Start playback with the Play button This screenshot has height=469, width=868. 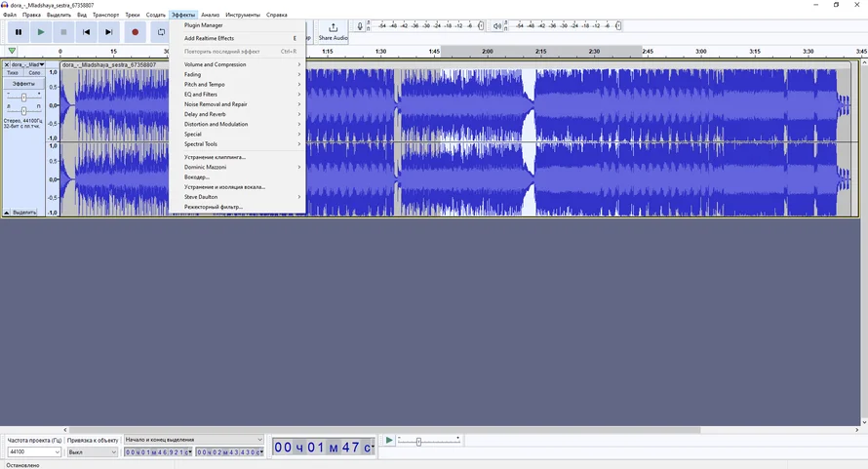pyautogui.click(x=41, y=32)
